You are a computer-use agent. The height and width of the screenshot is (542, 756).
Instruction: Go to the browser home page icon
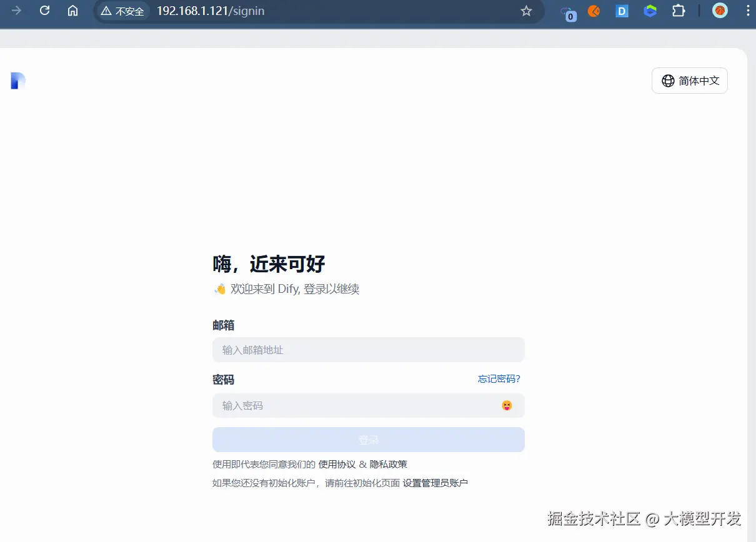click(72, 11)
